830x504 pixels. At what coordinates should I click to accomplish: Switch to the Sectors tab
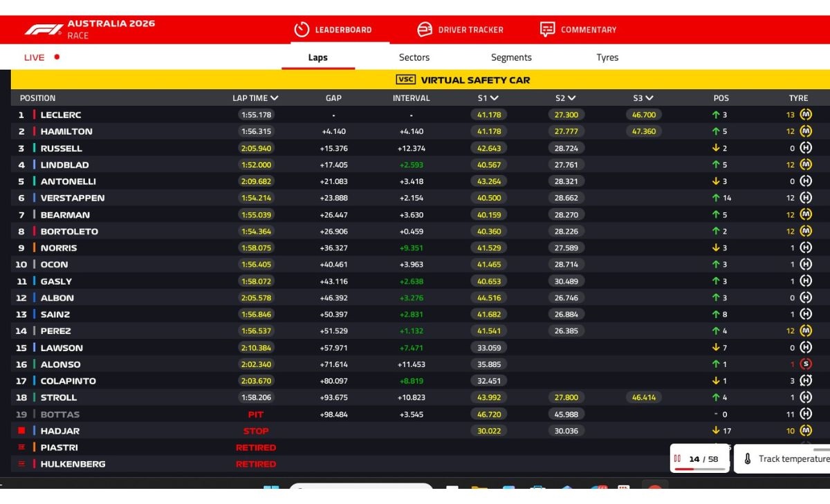pos(414,57)
